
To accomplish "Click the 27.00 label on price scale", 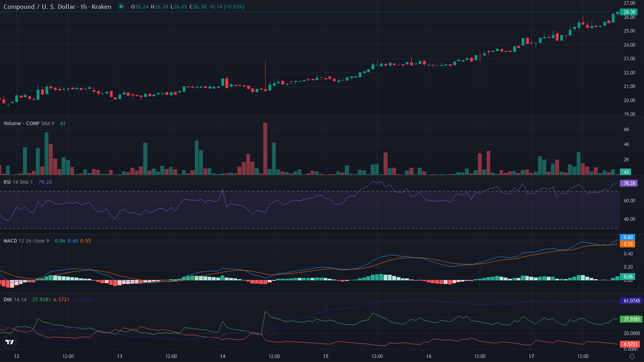I will (x=629, y=3).
